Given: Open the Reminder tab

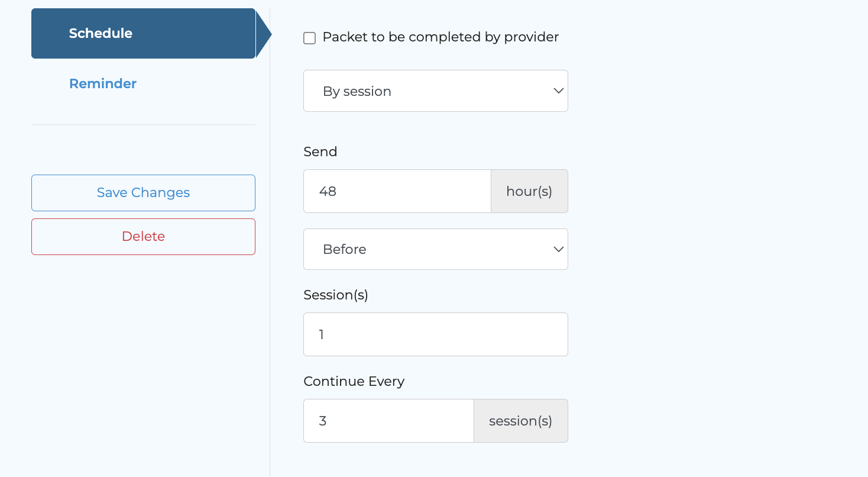Looking at the screenshot, I should point(103,83).
